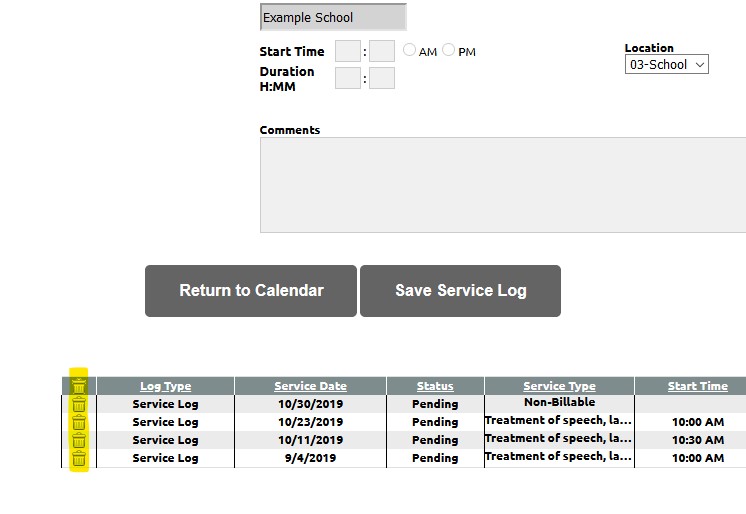Image resolution: width=746 pixels, height=514 pixels.
Task: Click the Start Time minutes field
Action: pyautogui.click(x=382, y=51)
